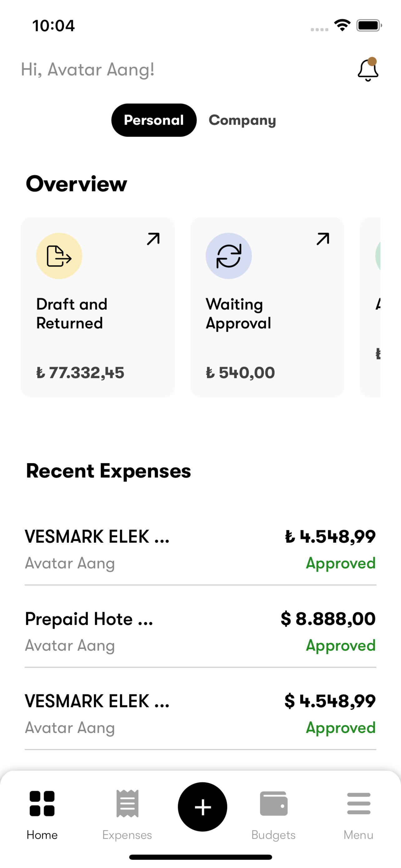This screenshot has width=401, height=868.
Task: Switch to Personal view toggle
Action: coord(154,120)
